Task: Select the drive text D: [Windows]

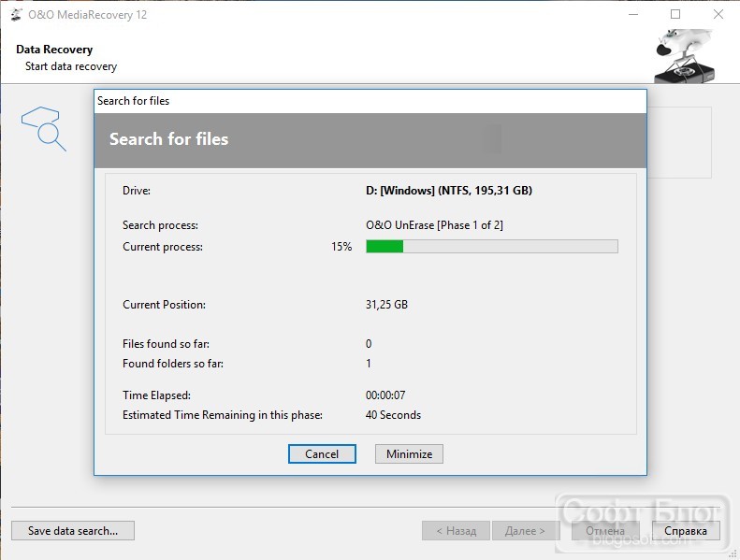Action: coord(449,191)
